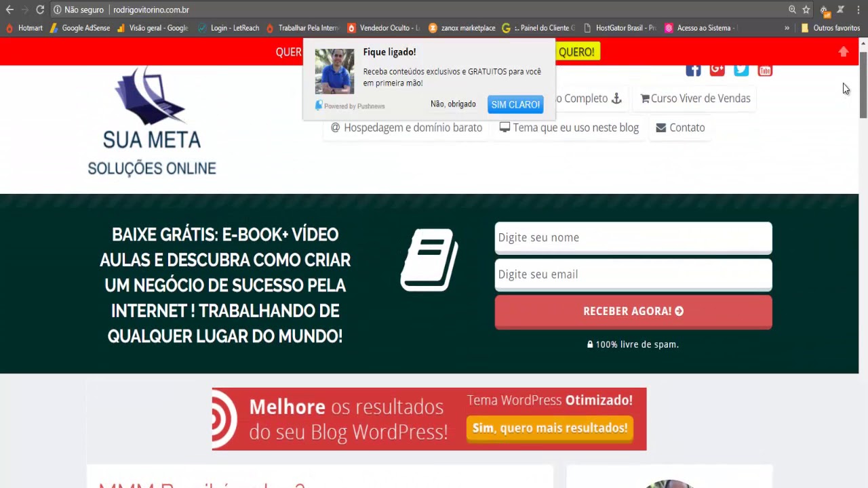Image resolution: width=868 pixels, height=488 pixels.
Task: Click the orange up-arrow icon in red bar
Action: pyautogui.click(x=844, y=52)
